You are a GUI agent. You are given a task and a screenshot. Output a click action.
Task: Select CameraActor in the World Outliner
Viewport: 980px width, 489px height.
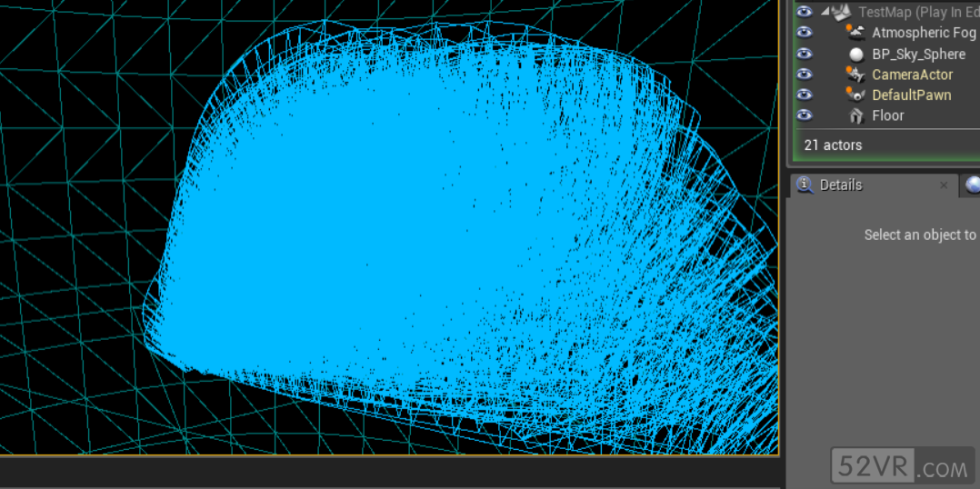pyautogui.click(x=912, y=75)
